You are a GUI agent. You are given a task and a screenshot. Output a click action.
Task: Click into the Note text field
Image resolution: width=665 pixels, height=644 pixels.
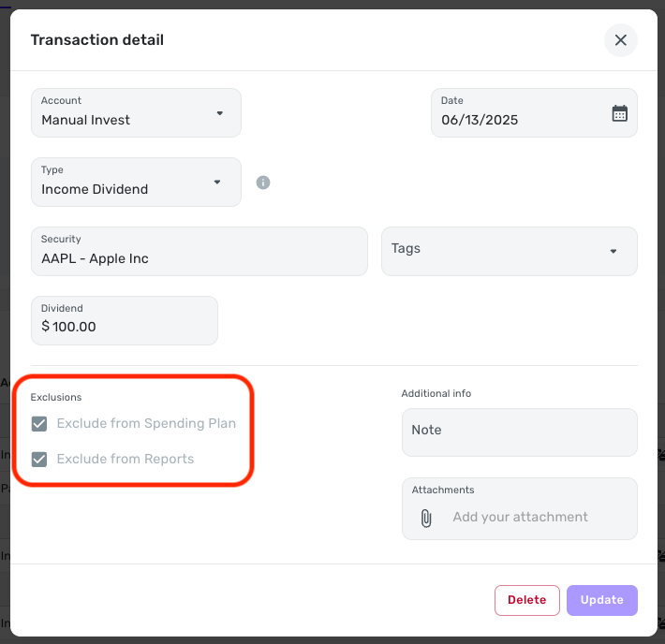520,432
